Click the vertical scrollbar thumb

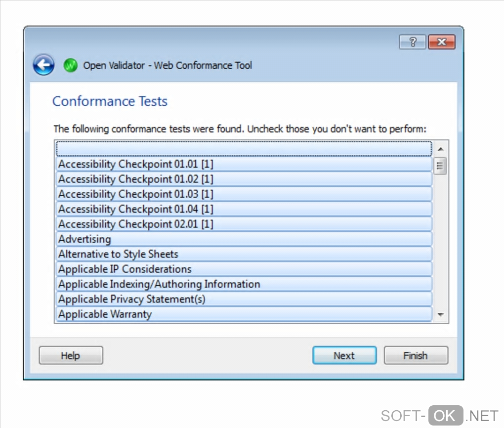pyautogui.click(x=440, y=165)
